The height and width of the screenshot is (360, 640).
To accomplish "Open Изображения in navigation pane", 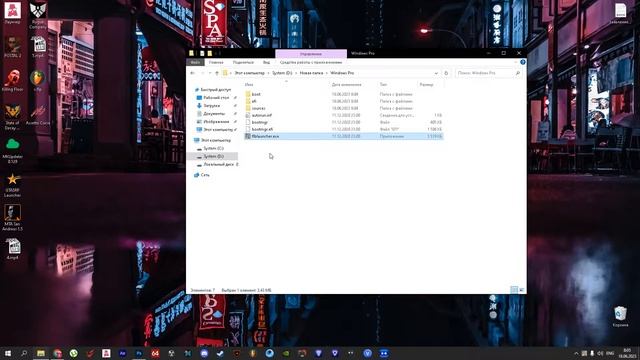I will 216,122.
